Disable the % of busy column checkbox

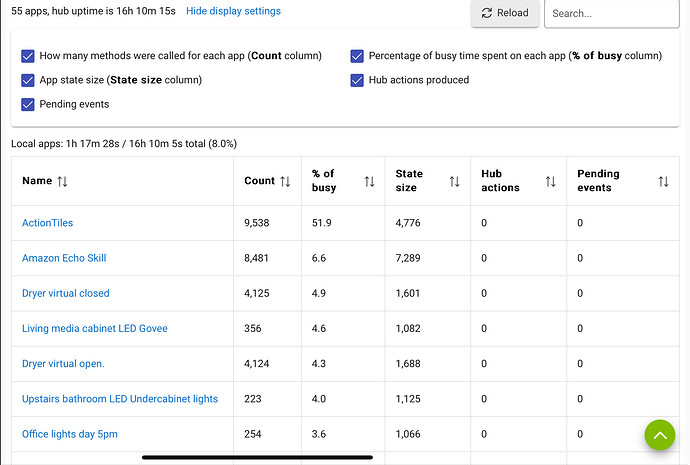357,56
